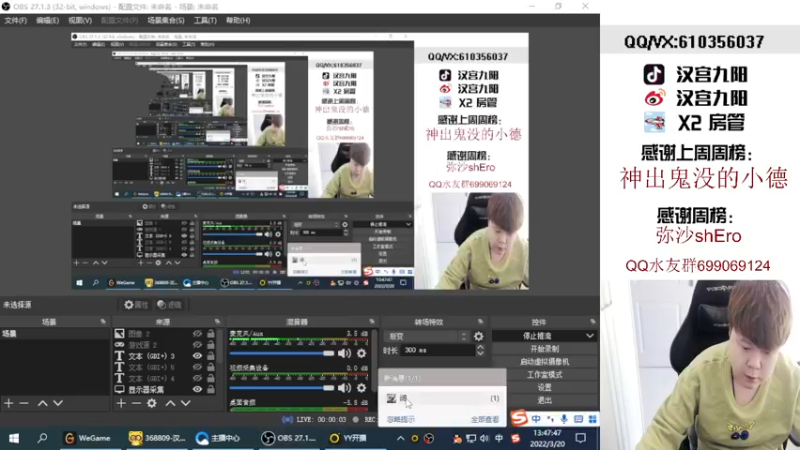The height and width of the screenshot is (450, 800).
Task: Open the 场景集合(S) menu
Action: [166, 20]
